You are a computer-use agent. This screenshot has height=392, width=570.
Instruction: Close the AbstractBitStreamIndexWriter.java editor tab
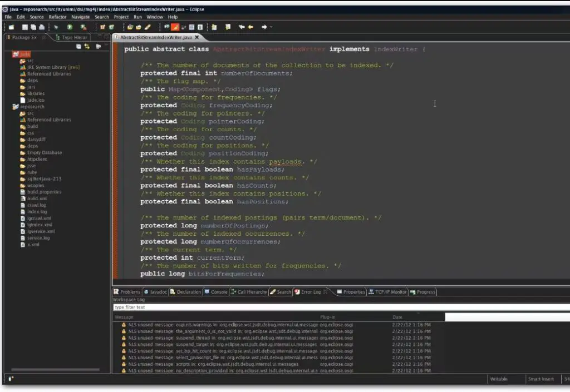coord(197,37)
